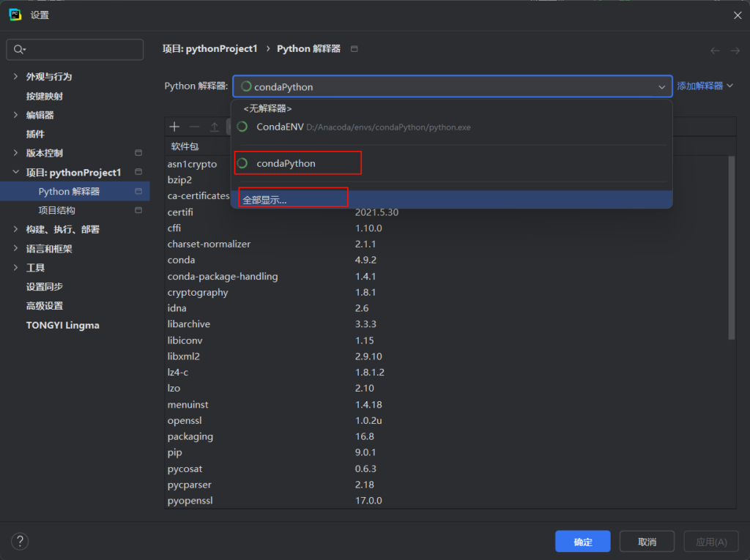Click the PyCharm logo icon in title bar

point(15,15)
